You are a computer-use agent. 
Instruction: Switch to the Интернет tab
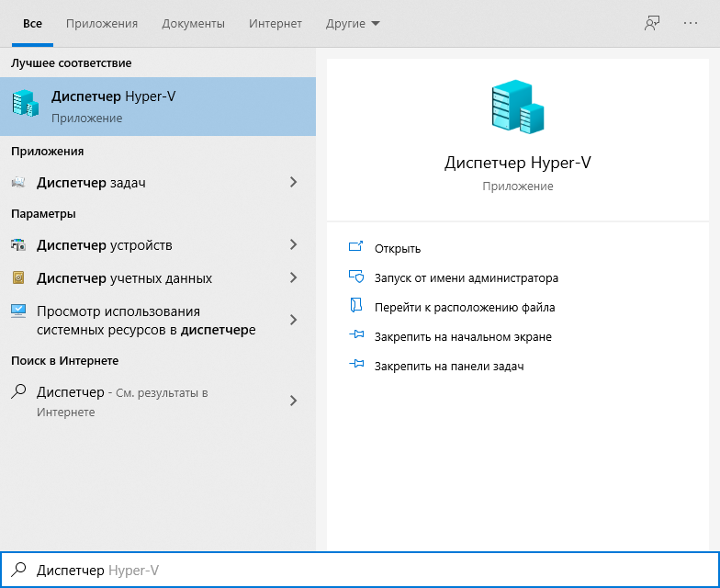tap(276, 24)
